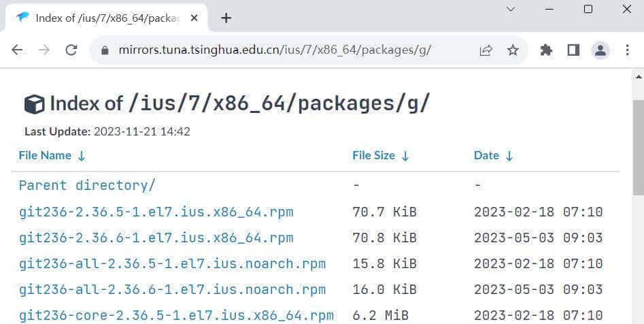Download git236-all-2.36.6-1.el7.ius.noarch.rpm
Screen dimensions: 644x324
tap(172, 289)
